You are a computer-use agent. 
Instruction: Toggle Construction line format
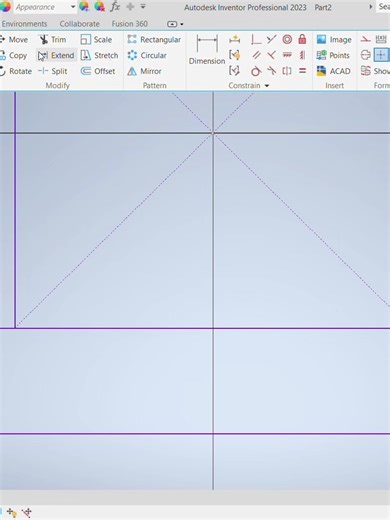point(366,39)
